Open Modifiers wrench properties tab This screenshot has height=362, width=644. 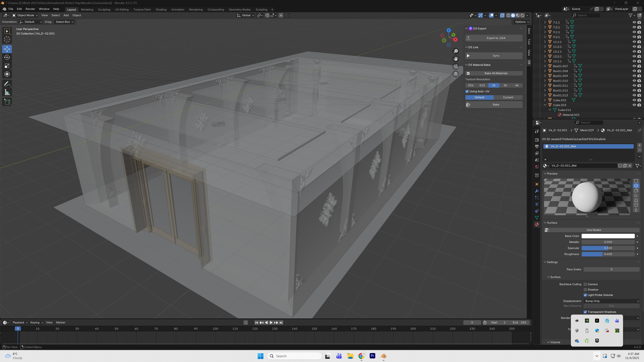pos(536,191)
